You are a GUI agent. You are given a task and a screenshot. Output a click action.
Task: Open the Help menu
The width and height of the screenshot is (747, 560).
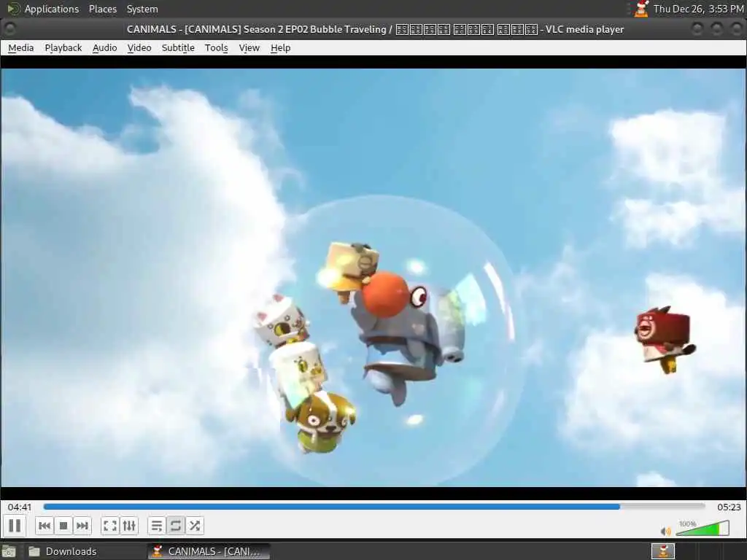point(281,47)
